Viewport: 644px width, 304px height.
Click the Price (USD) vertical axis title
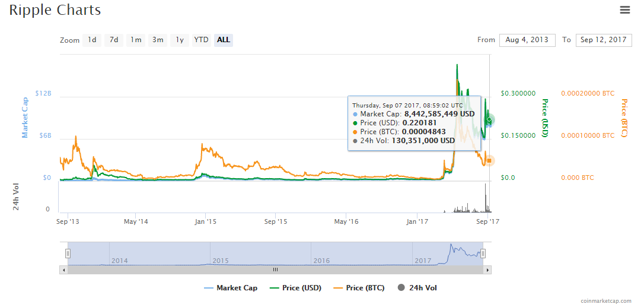(546, 118)
